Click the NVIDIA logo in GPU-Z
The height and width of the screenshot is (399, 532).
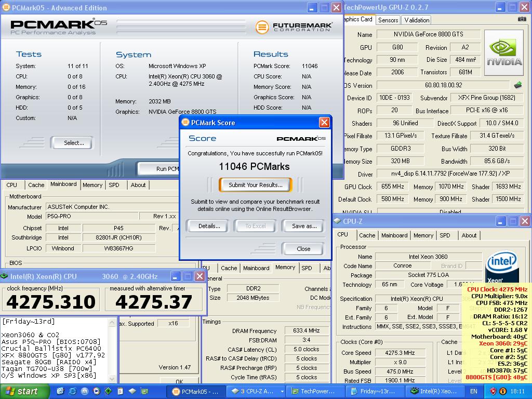pos(504,52)
